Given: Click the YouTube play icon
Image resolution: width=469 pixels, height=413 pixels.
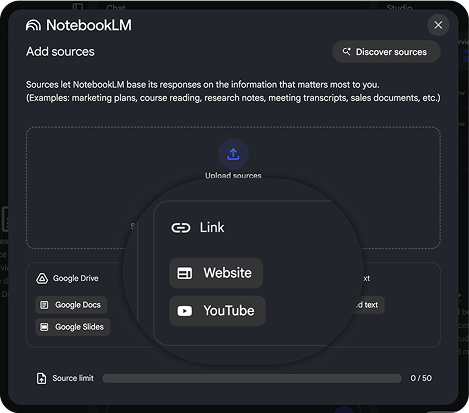Looking at the screenshot, I should click(185, 311).
